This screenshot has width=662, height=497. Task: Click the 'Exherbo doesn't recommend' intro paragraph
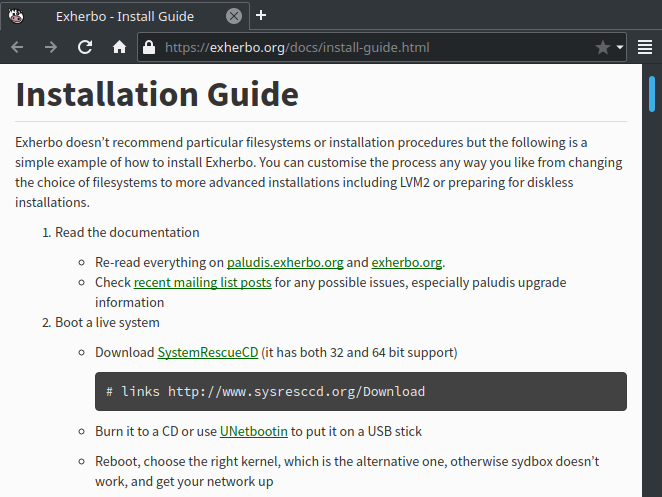(319, 172)
